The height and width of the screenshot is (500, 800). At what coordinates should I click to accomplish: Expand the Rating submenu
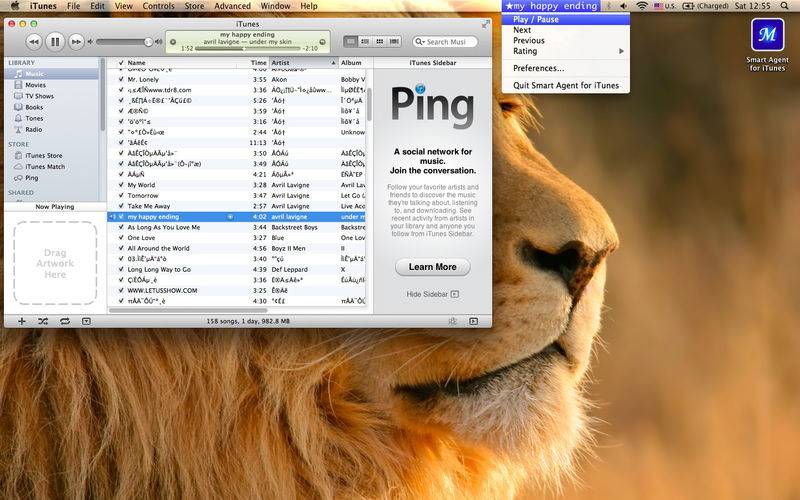point(565,51)
